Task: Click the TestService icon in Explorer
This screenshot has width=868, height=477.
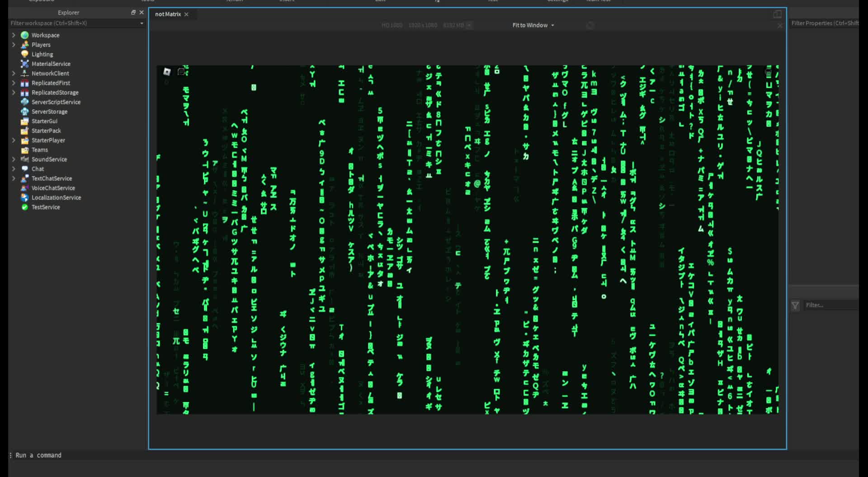Action: tap(24, 207)
